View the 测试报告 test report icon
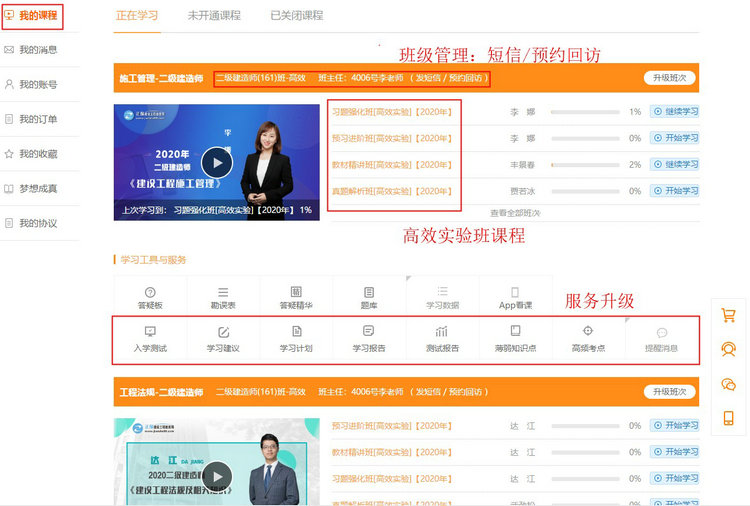This screenshot has width=750, height=506. coord(442,338)
